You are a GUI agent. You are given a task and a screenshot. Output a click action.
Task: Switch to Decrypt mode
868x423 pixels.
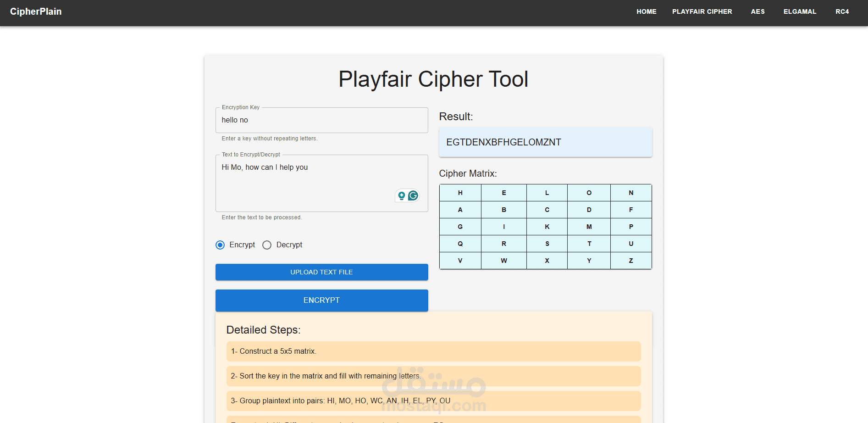267,245
